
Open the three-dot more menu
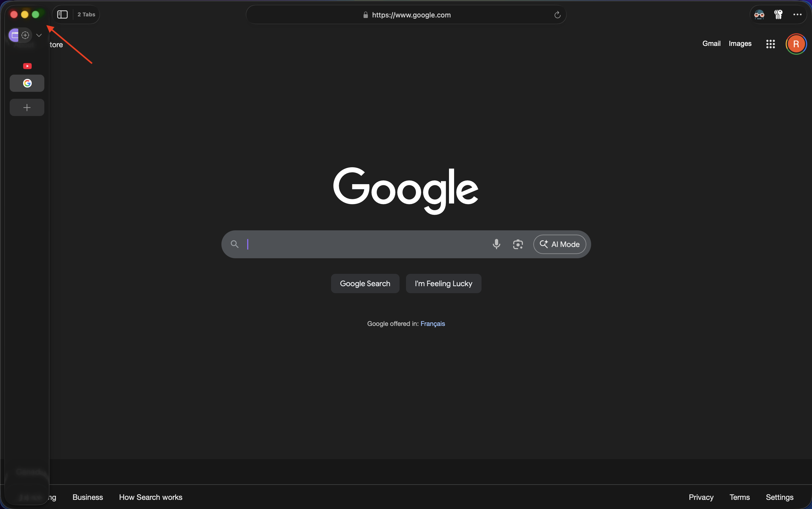coord(797,14)
